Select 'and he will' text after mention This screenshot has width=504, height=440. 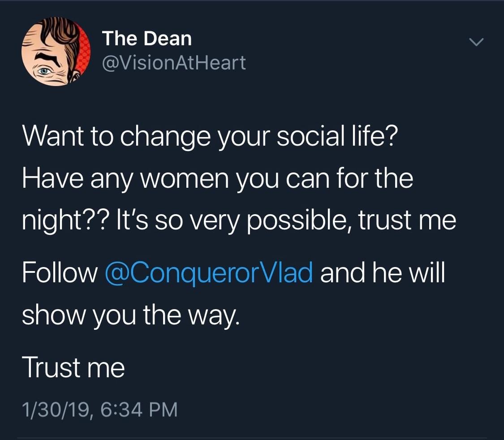pos(383,272)
